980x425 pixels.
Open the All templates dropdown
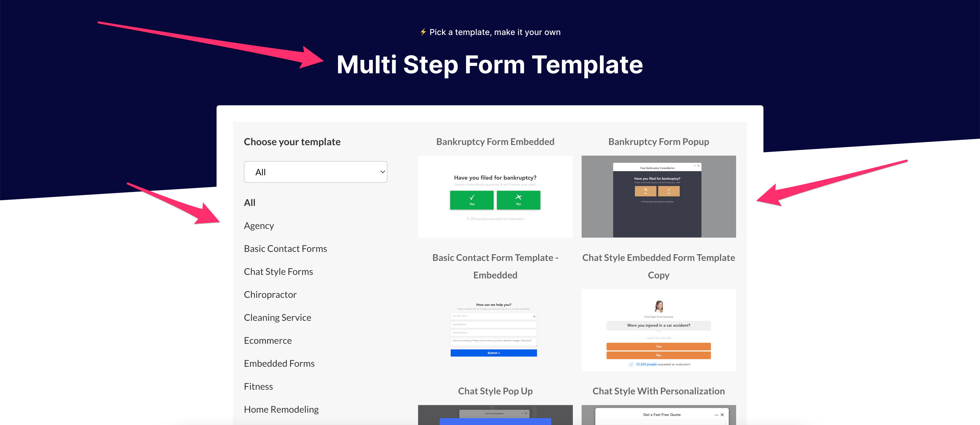point(316,172)
